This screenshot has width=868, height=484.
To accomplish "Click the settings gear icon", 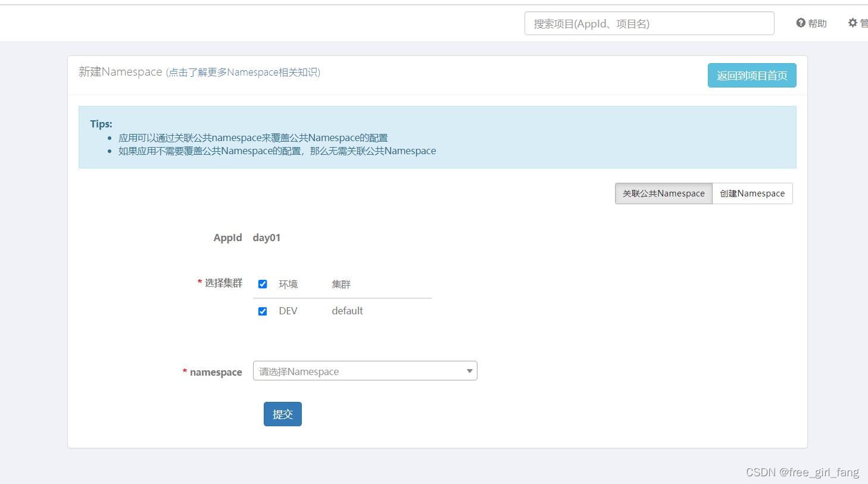I will pos(853,22).
